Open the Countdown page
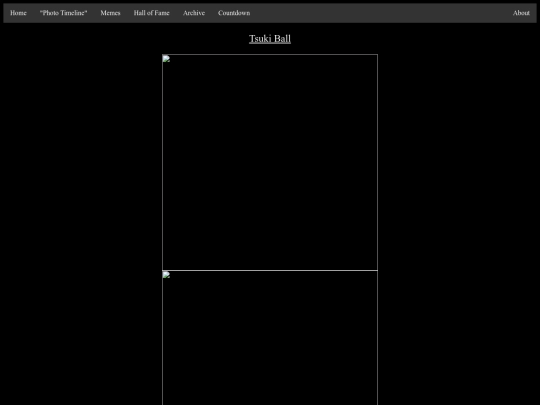Image resolution: width=540 pixels, height=405 pixels. pyautogui.click(x=234, y=13)
